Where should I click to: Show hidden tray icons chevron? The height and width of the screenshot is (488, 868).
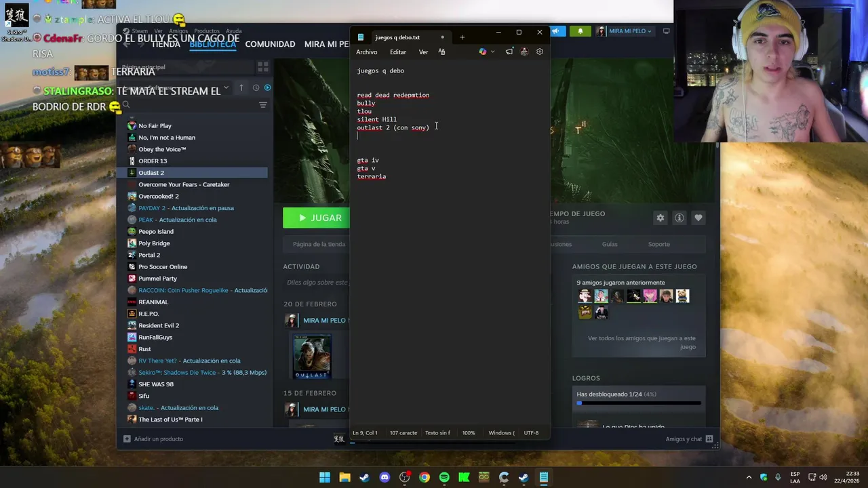[749, 477]
